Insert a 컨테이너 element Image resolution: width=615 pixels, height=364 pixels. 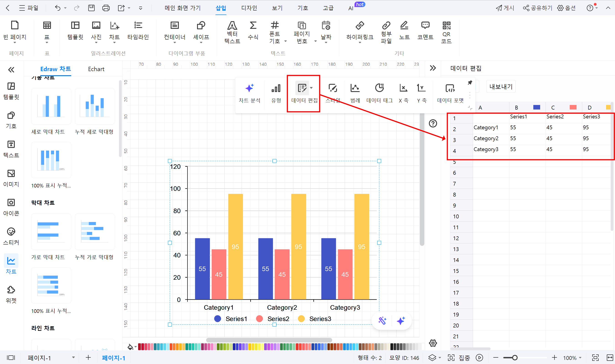[x=175, y=32]
